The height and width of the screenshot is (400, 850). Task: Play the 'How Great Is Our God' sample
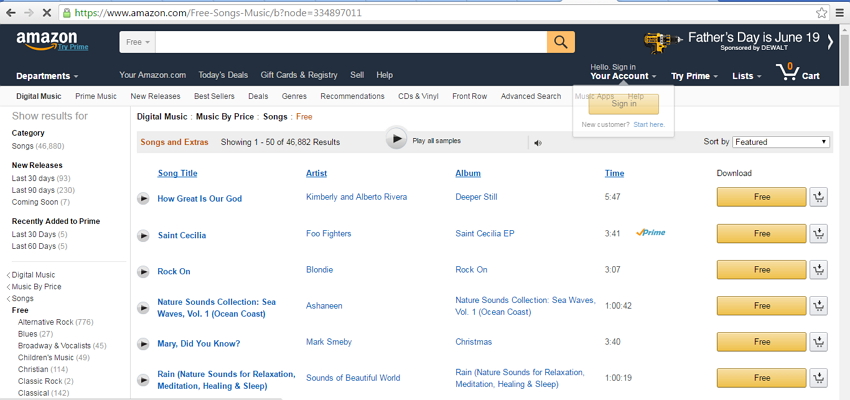(143, 198)
